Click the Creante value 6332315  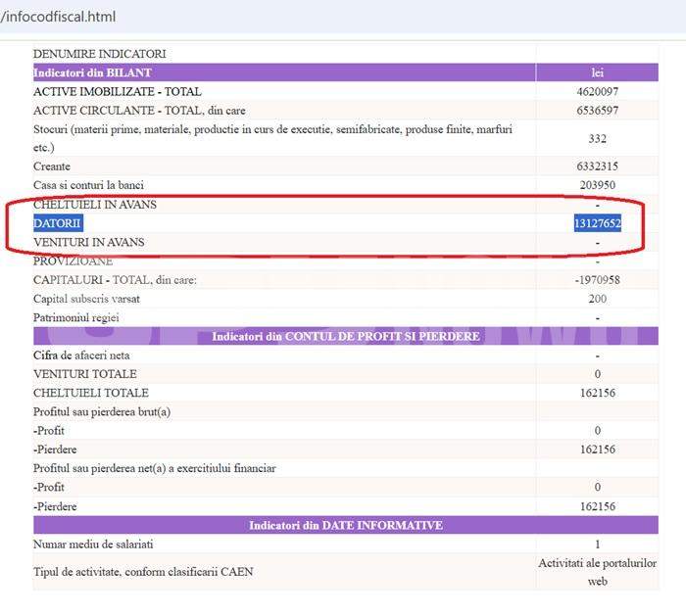[x=597, y=166]
